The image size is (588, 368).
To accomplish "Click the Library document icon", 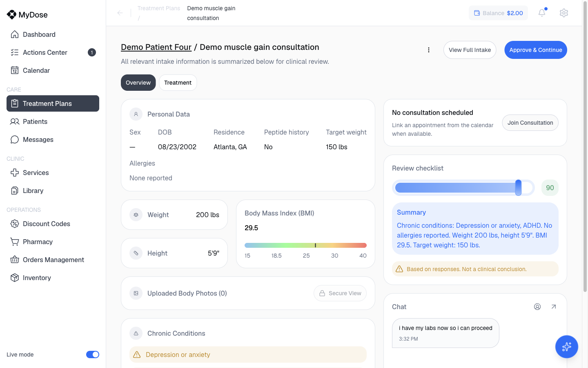I will [x=15, y=191].
